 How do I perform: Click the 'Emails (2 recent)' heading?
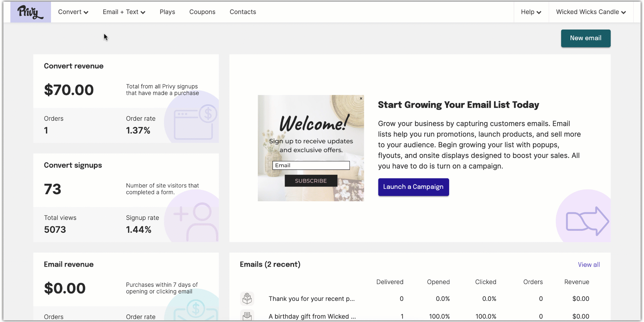pos(270,264)
